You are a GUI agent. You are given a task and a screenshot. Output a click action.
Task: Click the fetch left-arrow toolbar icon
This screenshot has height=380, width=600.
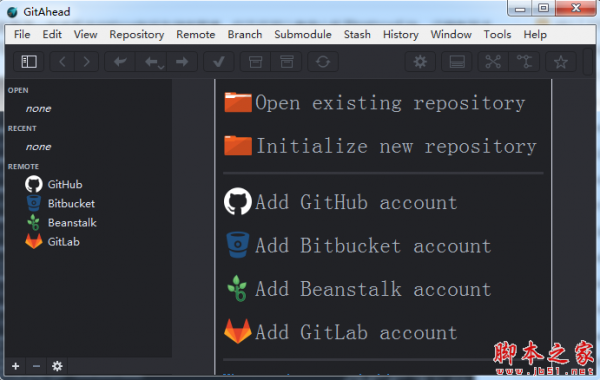120,62
